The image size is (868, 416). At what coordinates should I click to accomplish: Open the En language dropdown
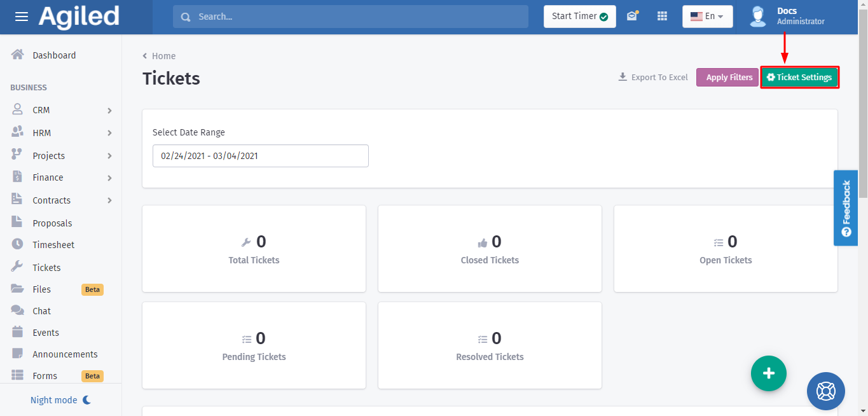coord(707,17)
